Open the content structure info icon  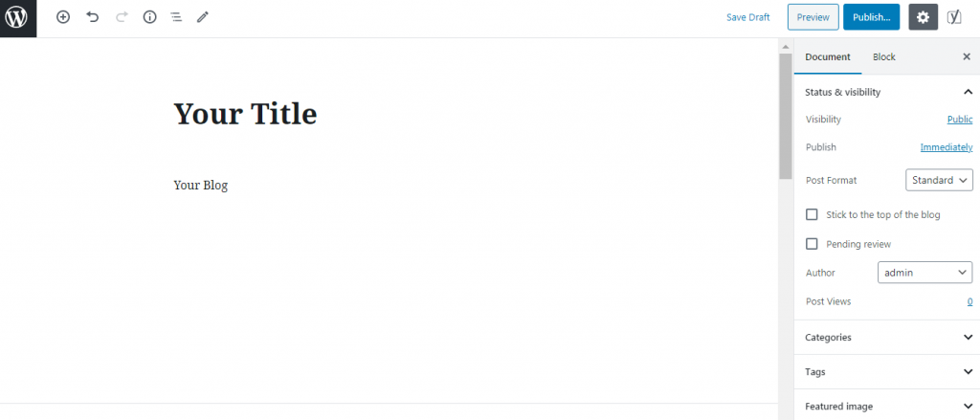click(149, 17)
